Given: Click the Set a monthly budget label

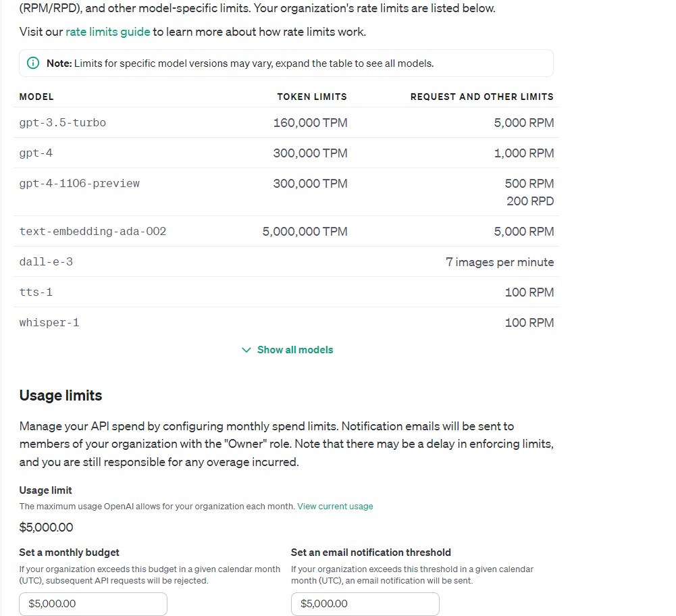Looking at the screenshot, I should 69,553.
